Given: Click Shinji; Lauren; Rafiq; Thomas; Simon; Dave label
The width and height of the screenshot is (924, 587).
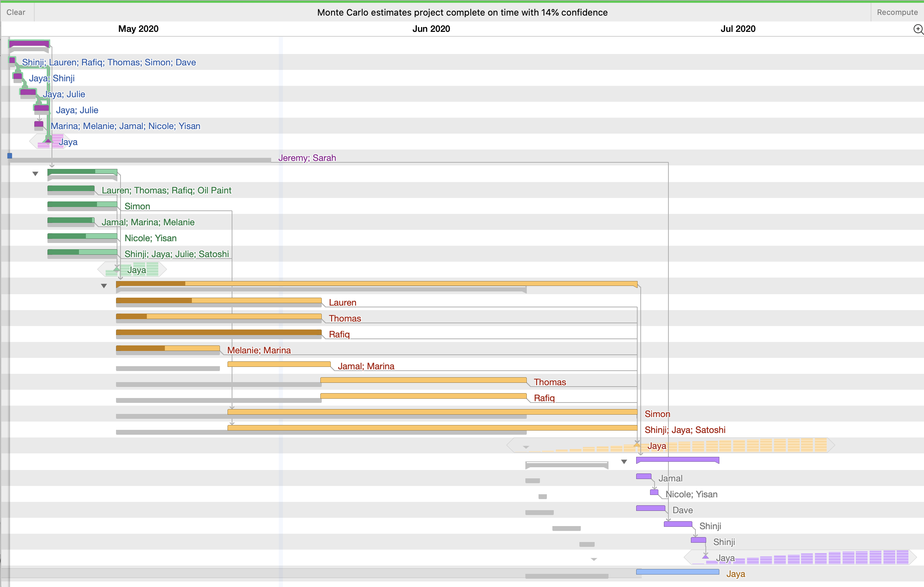Looking at the screenshot, I should (x=109, y=62).
